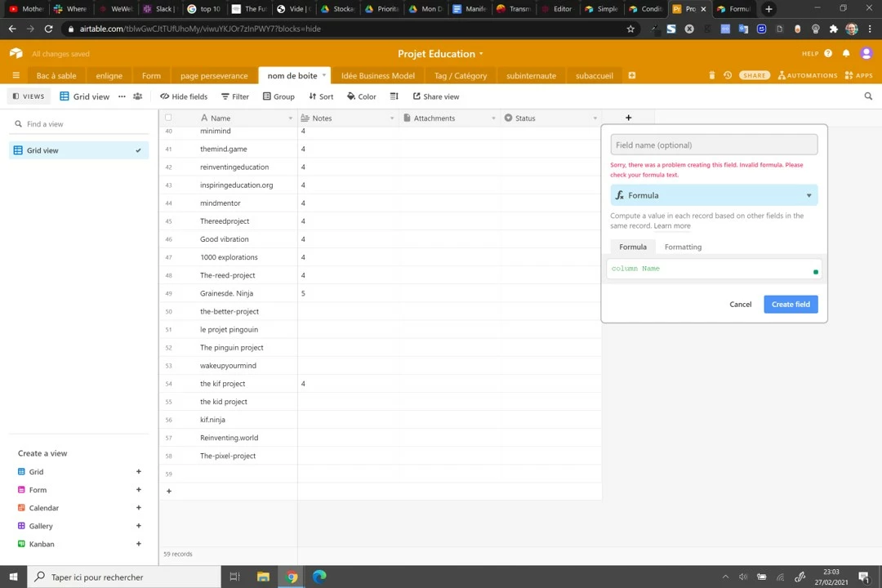Open Projet Education base title dropdown
This screenshot has width=882, height=588.
(440, 53)
